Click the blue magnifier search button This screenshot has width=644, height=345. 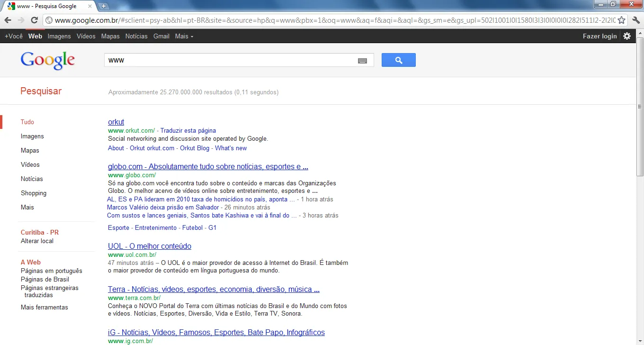point(399,60)
